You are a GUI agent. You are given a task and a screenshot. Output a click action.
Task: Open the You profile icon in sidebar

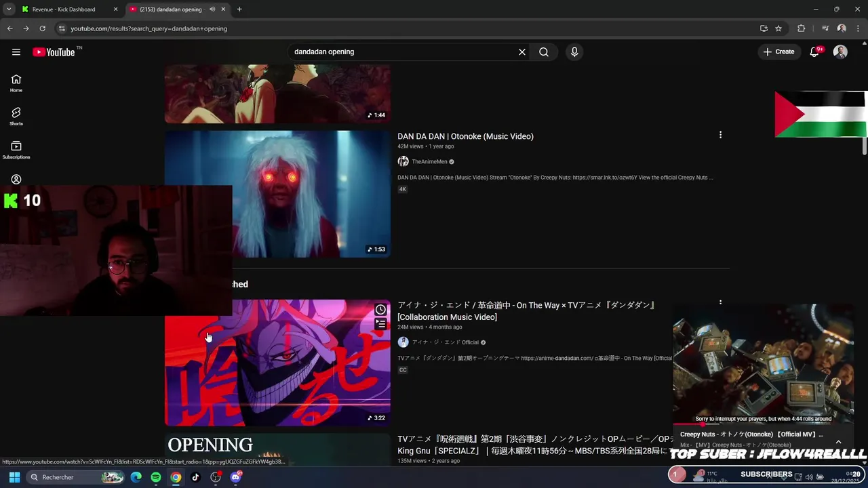tap(16, 180)
